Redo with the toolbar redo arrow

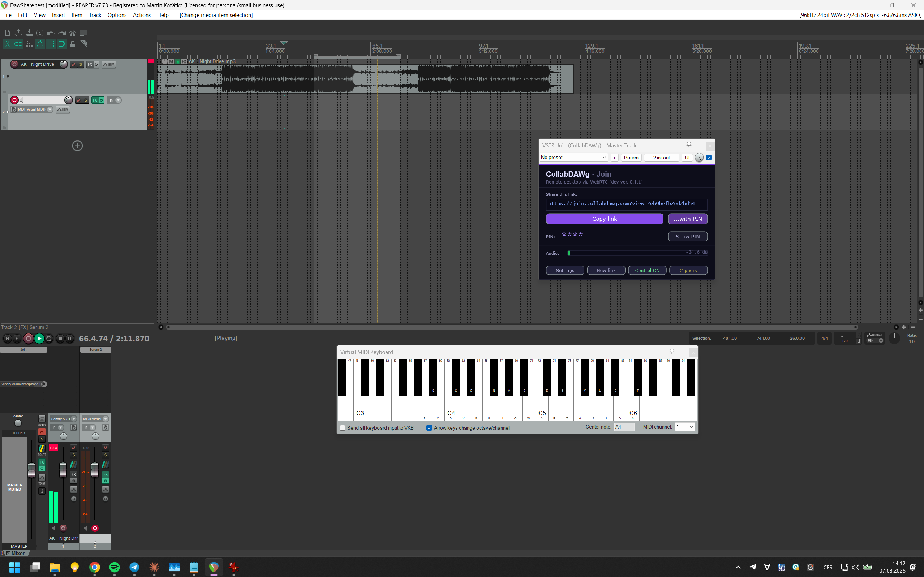pyautogui.click(x=62, y=33)
